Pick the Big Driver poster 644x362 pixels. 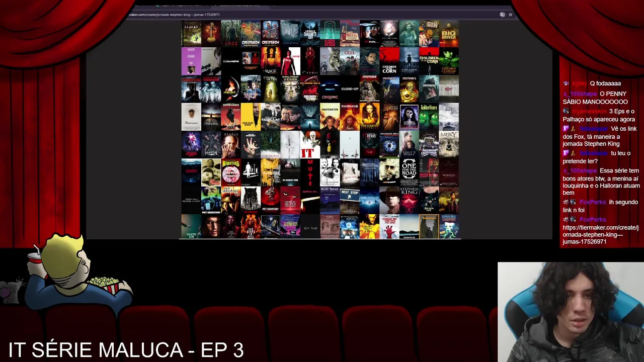tap(448, 34)
